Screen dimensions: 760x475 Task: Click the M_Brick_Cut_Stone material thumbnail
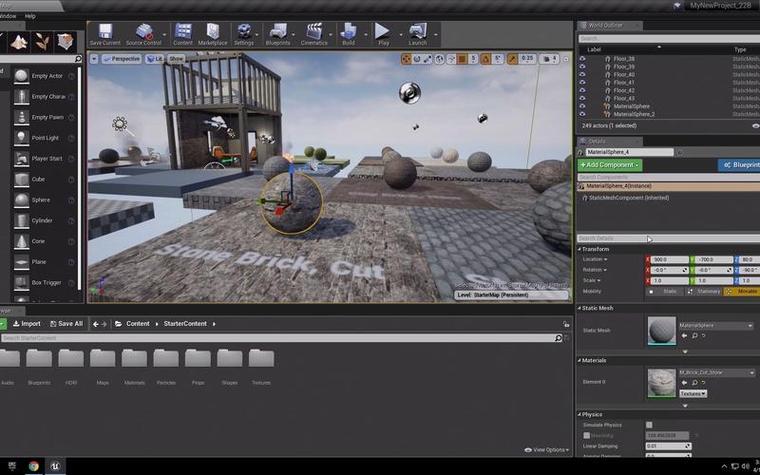point(662,383)
